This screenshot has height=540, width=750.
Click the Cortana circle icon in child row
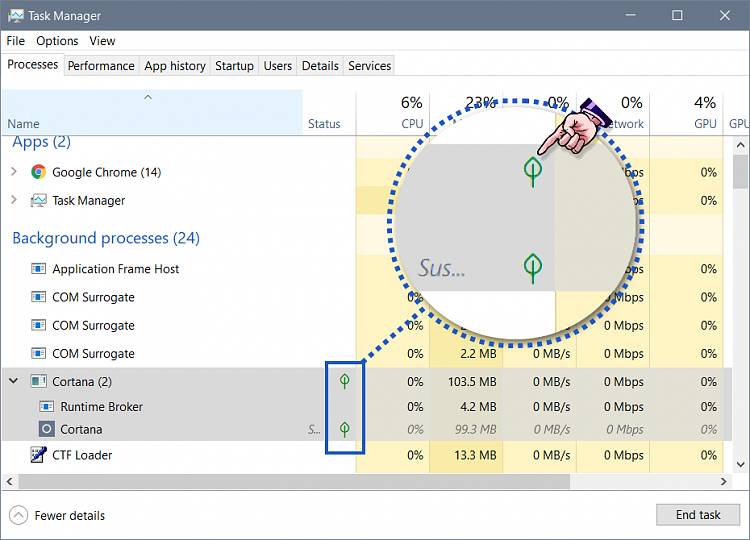click(x=47, y=429)
